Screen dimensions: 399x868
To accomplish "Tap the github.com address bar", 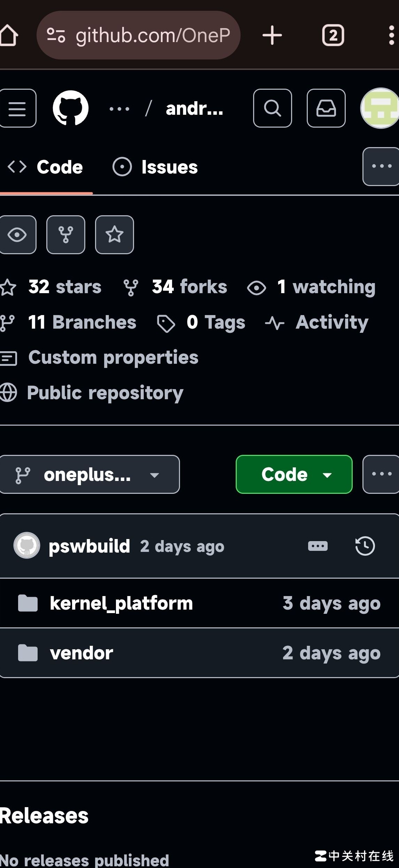I will (139, 35).
